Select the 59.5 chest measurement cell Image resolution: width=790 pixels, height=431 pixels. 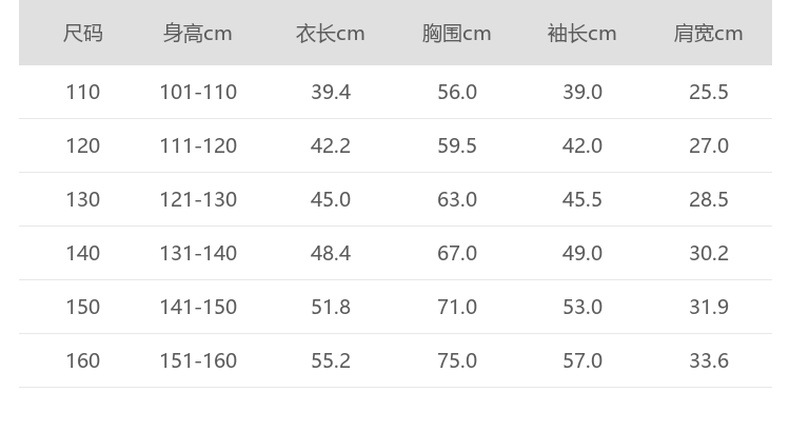[x=457, y=146]
